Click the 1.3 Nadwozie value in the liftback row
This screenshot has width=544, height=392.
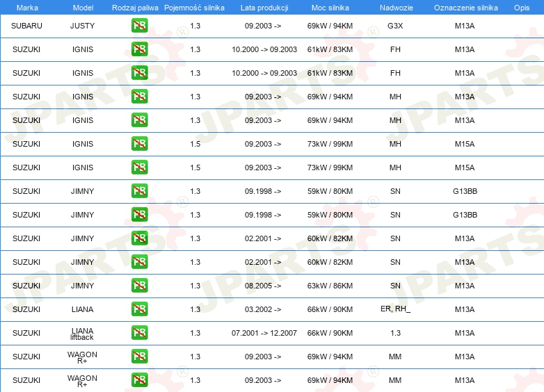click(395, 333)
